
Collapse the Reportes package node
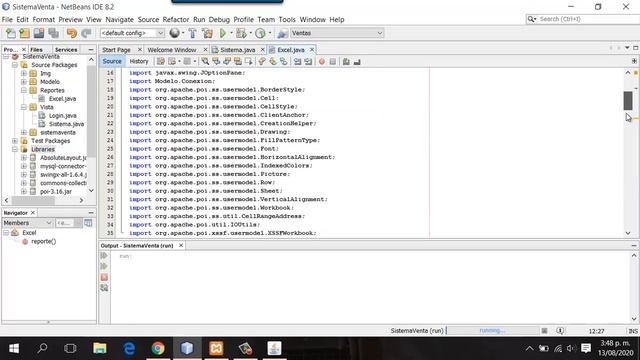(x=24, y=90)
